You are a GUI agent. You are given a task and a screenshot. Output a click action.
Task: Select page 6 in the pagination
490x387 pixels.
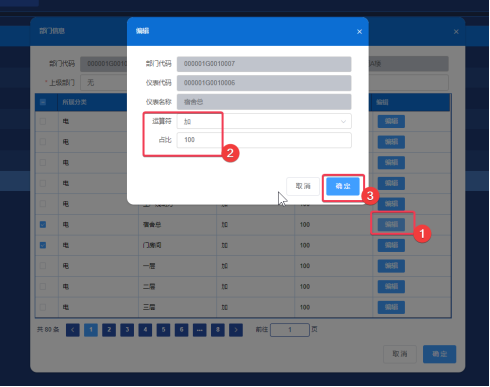click(x=181, y=330)
